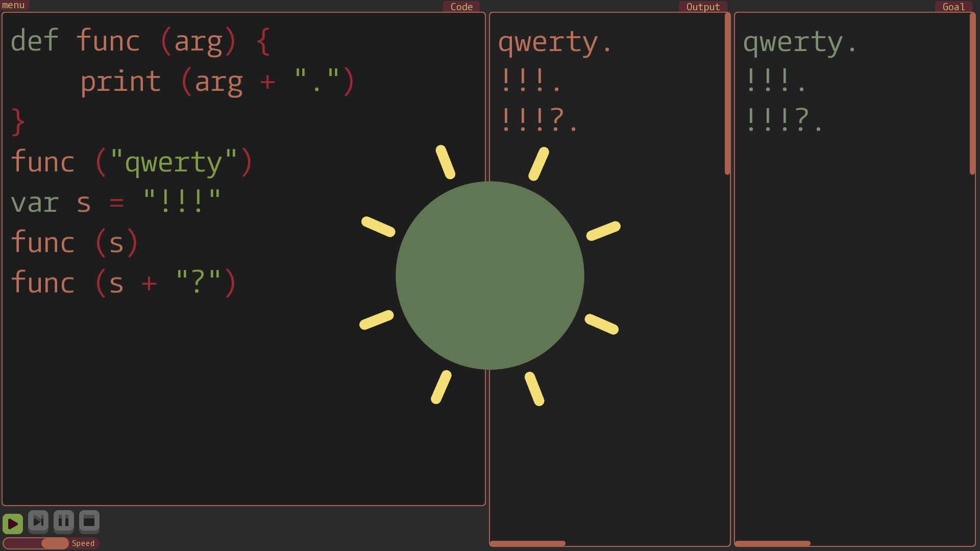
Task: Open the menu in top-left corner
Action: tap(13, 5)
